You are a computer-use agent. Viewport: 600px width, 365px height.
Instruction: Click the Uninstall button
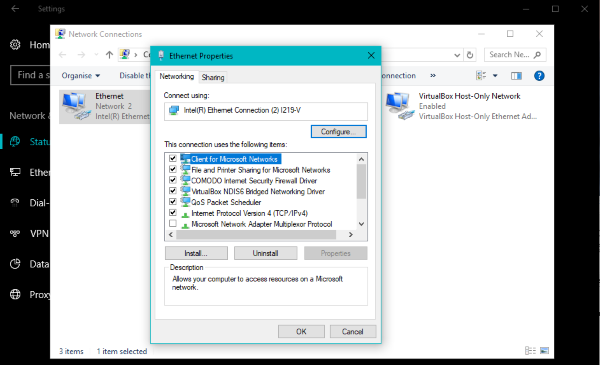point(266,253)
